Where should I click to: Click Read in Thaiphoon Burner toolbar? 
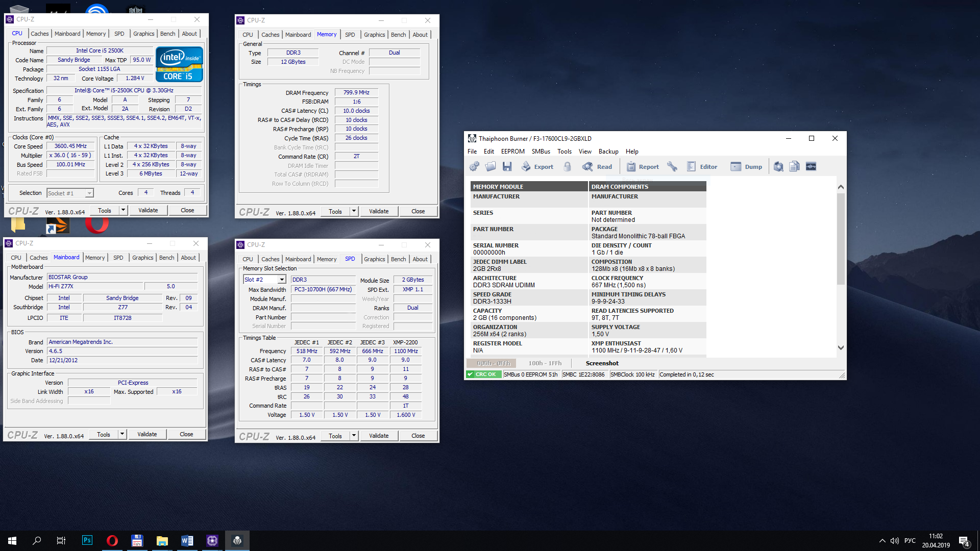(x=597, y=166)
